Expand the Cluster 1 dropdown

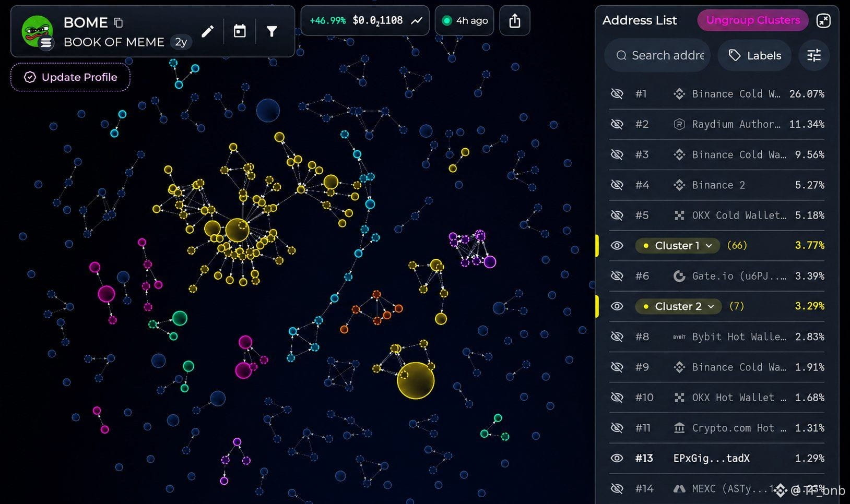678,245
